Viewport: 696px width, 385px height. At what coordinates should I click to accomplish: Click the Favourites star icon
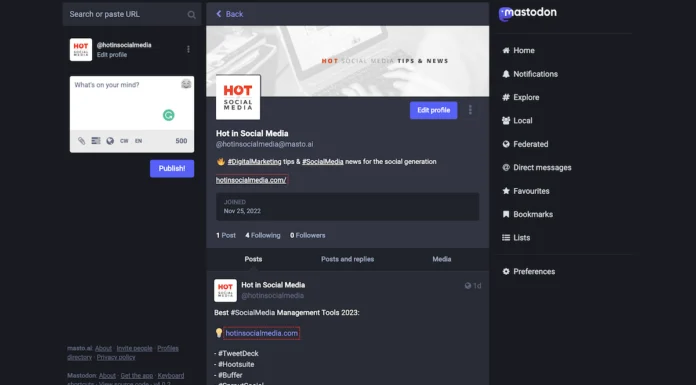click(x=506, y=191)
